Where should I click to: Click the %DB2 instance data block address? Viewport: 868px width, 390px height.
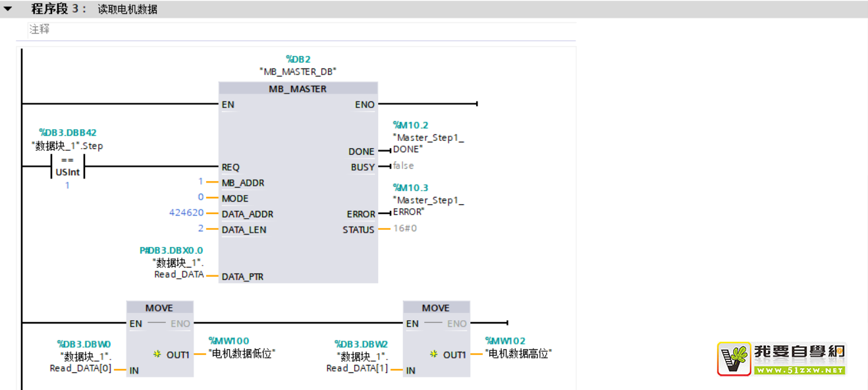click(298, 59)
